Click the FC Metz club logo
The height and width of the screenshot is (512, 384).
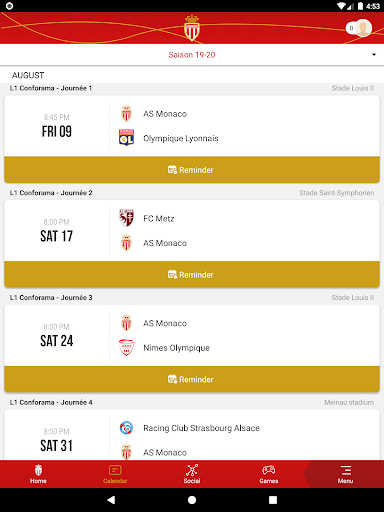tap(126, 218)
